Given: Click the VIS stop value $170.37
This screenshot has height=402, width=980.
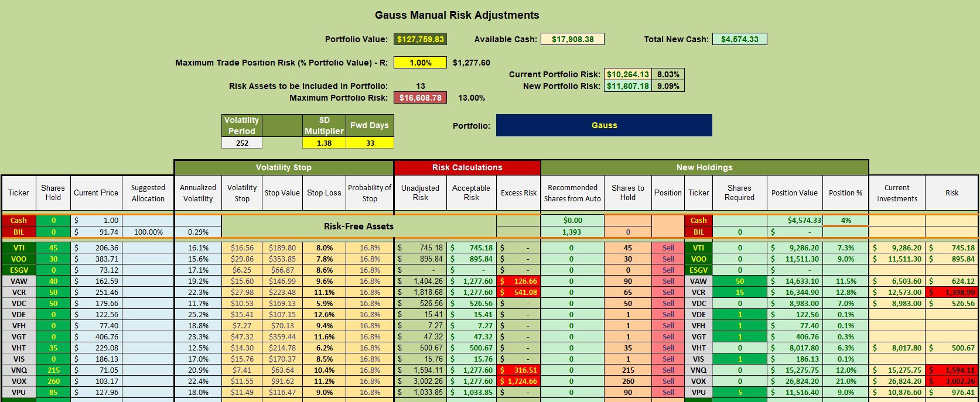Looking at the screenshot, I should (x=282, y=359).
